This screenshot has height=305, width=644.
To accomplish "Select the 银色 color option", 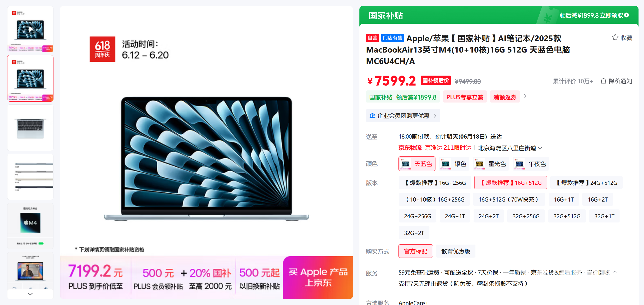I will 454,164.
